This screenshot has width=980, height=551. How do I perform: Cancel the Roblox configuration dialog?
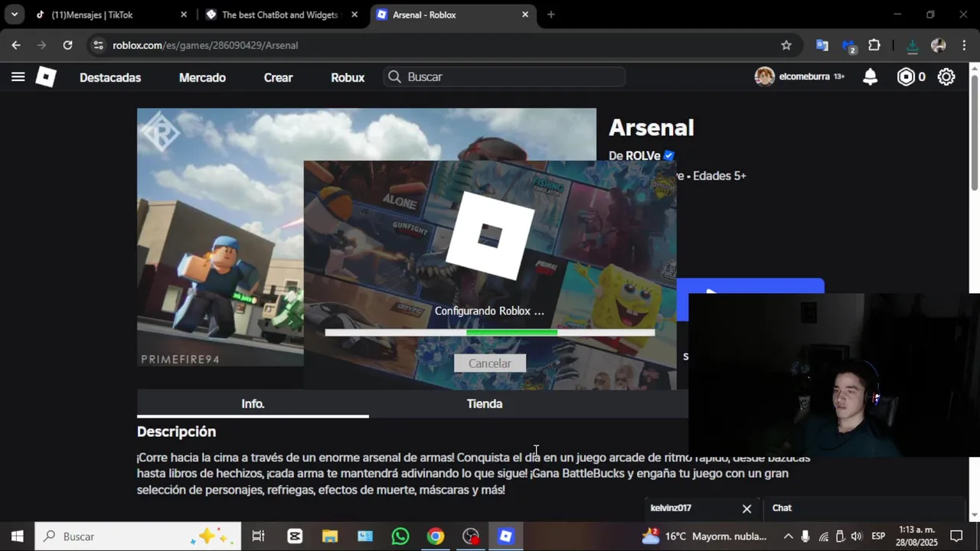pos(490,364)
